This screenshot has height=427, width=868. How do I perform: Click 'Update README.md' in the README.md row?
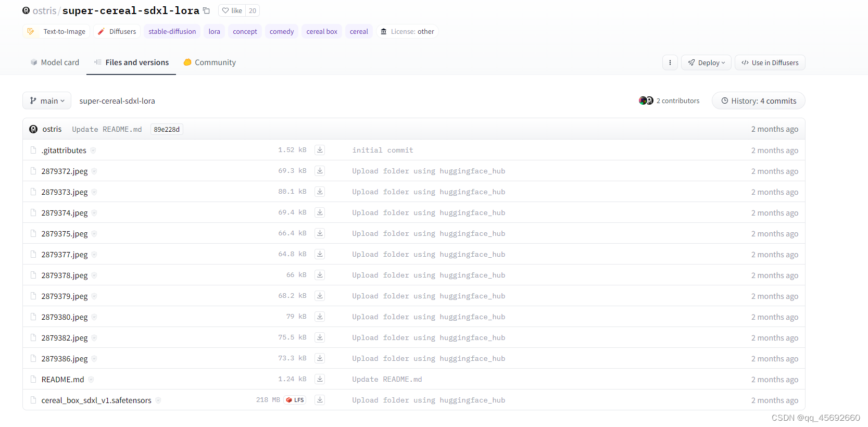[x=387, y=379]
